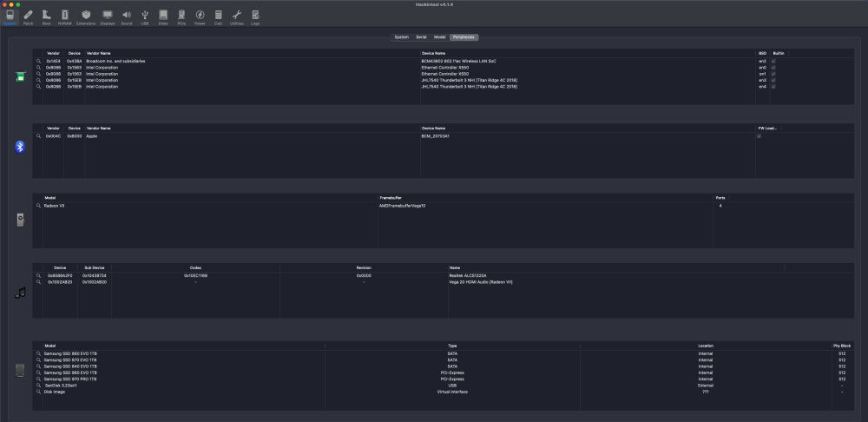Screen dimensions: 868x422
Task: Toggle Builtin checkbox for en4
Action: [773, 87]
